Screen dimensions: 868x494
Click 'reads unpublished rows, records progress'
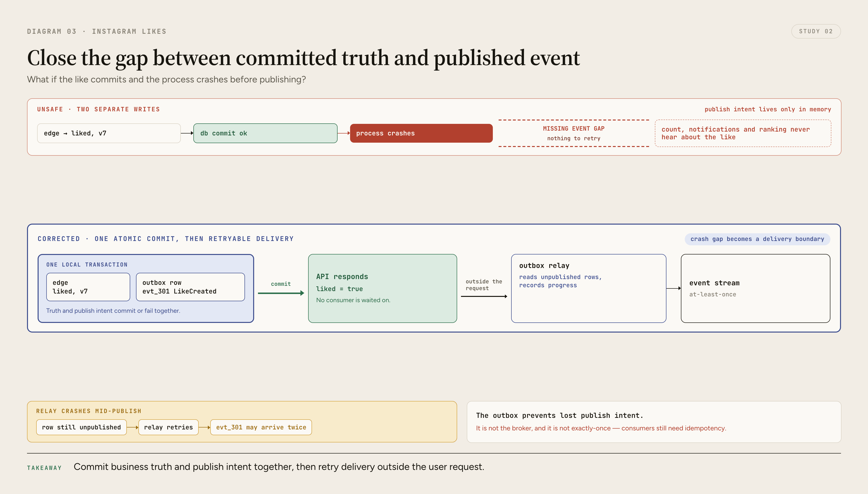coord(560,281)
